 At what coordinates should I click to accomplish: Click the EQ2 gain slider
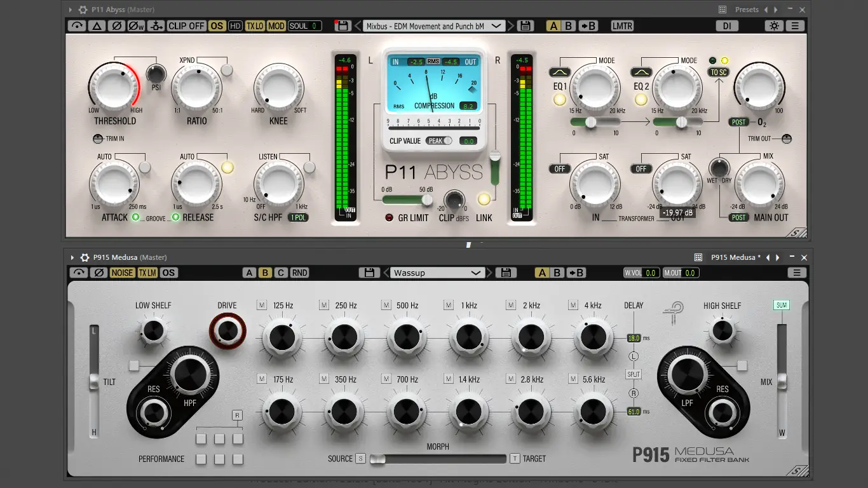coord(678,121)
